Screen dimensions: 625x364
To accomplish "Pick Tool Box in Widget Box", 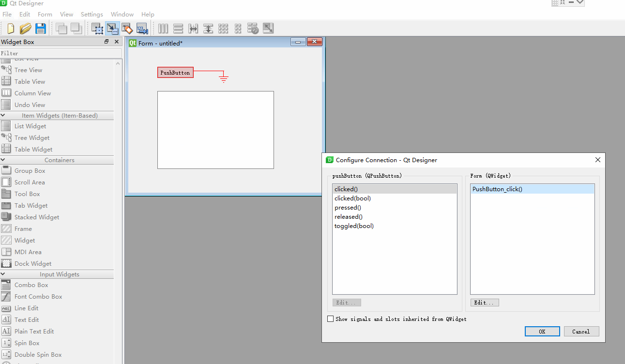I will click(27, 194).
